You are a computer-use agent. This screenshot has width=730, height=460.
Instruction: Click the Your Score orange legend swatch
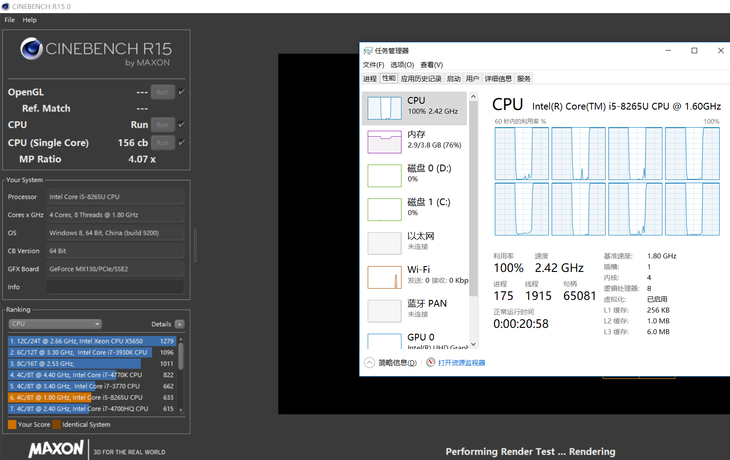pyautogui.click(x=12, y=424)
